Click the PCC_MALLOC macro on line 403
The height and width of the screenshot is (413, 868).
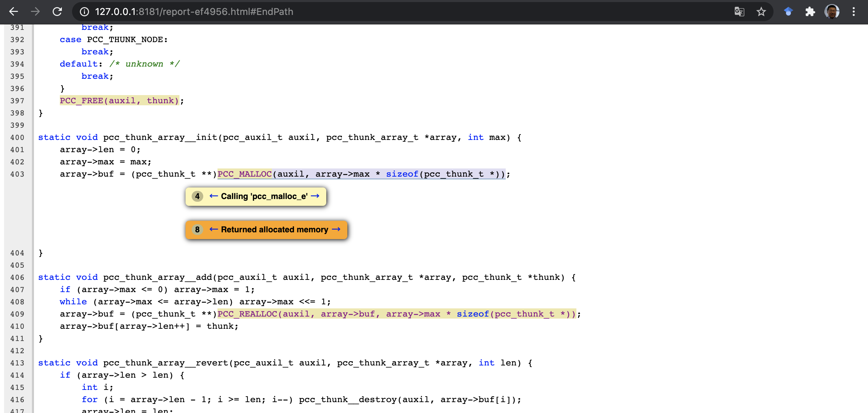click(244, 174)
